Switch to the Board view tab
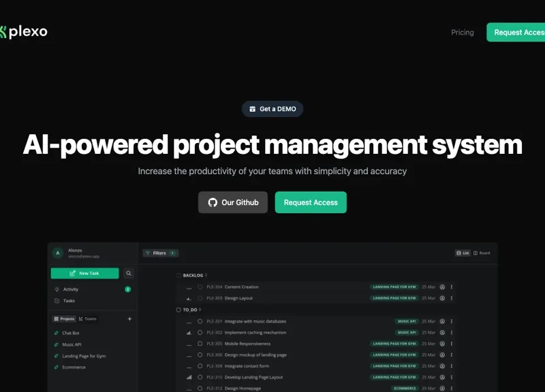The image size is (545, 392). 482,253
